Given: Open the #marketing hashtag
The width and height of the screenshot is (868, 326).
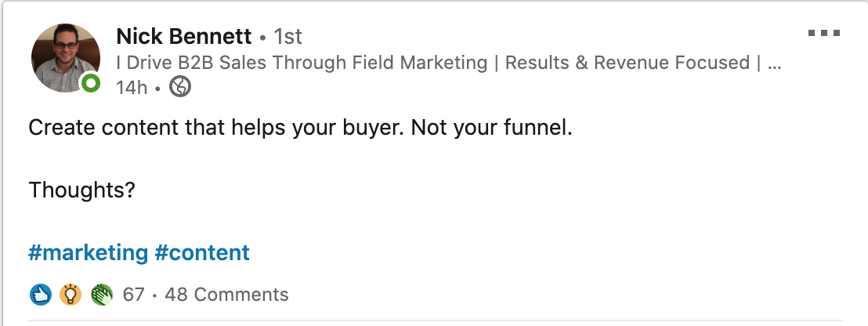Looking at the screenshot, I should click(x=88, y=253).
